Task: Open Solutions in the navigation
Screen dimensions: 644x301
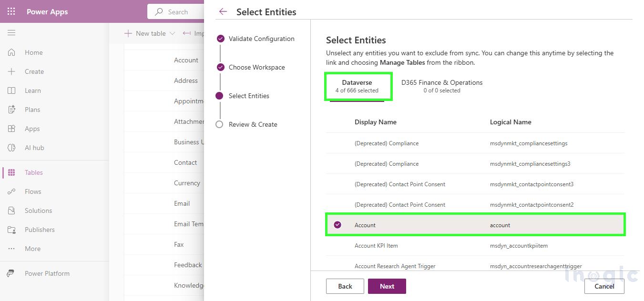Action: click(39, 211)
